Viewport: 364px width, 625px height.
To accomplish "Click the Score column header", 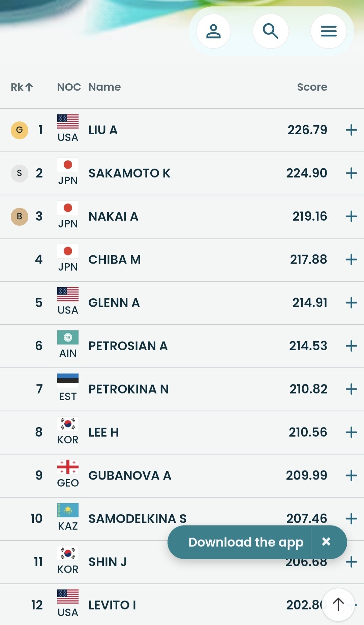I will click(x=312, y=87).
